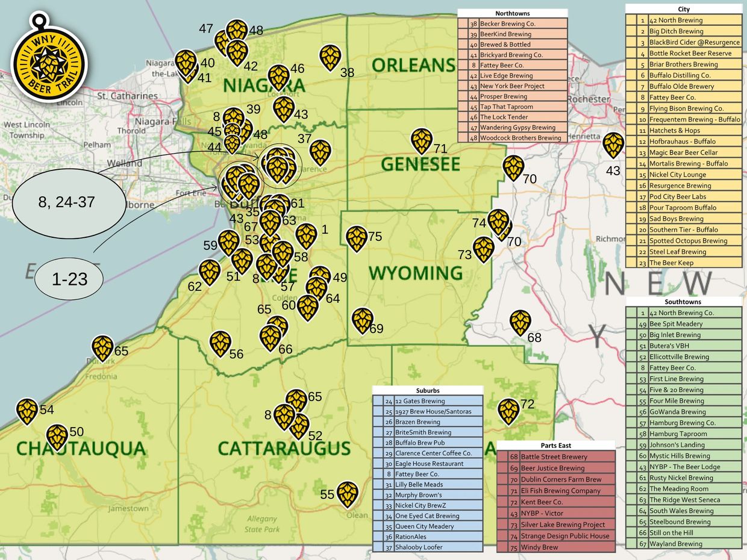Select the hop pin labeled 60
Viewport: 747px width, 560px height.
pos(308,308)
